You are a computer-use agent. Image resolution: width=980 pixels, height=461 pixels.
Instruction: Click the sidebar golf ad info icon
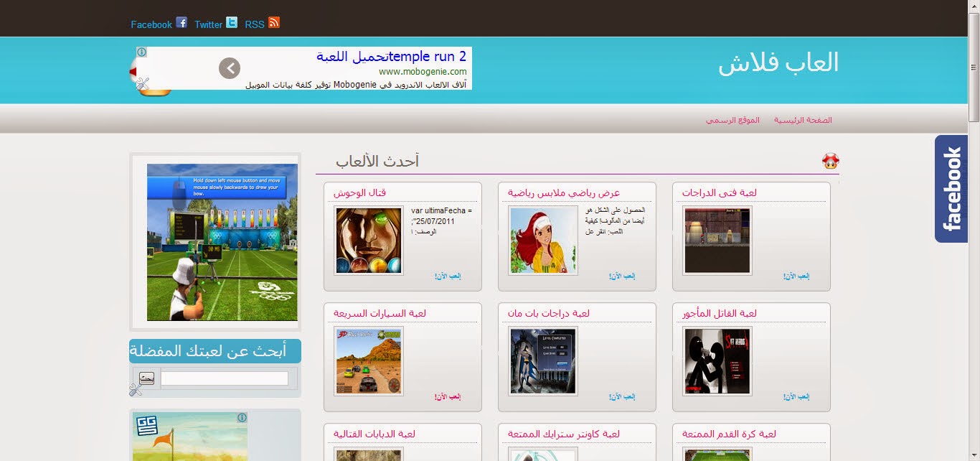pos(242,417)
